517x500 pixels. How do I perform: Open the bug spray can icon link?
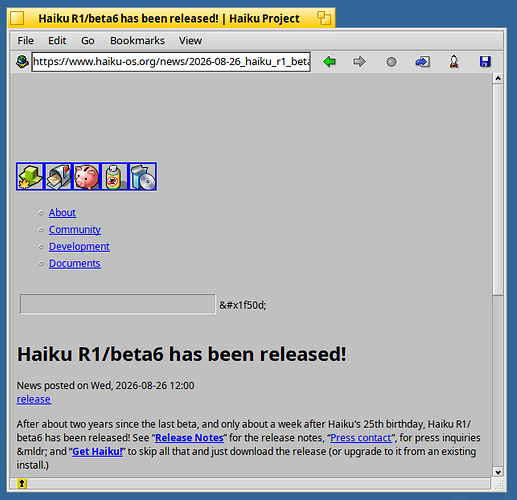coord(114,177)
